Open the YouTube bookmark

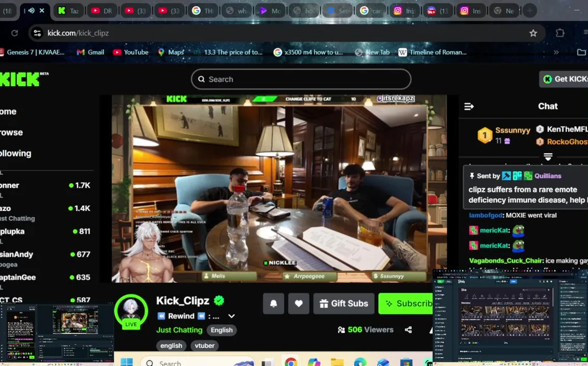pos(131,52)
